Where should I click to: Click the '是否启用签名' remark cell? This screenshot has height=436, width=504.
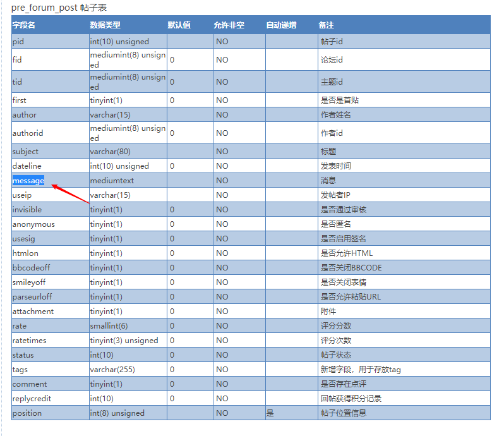(x=404, y=238)
